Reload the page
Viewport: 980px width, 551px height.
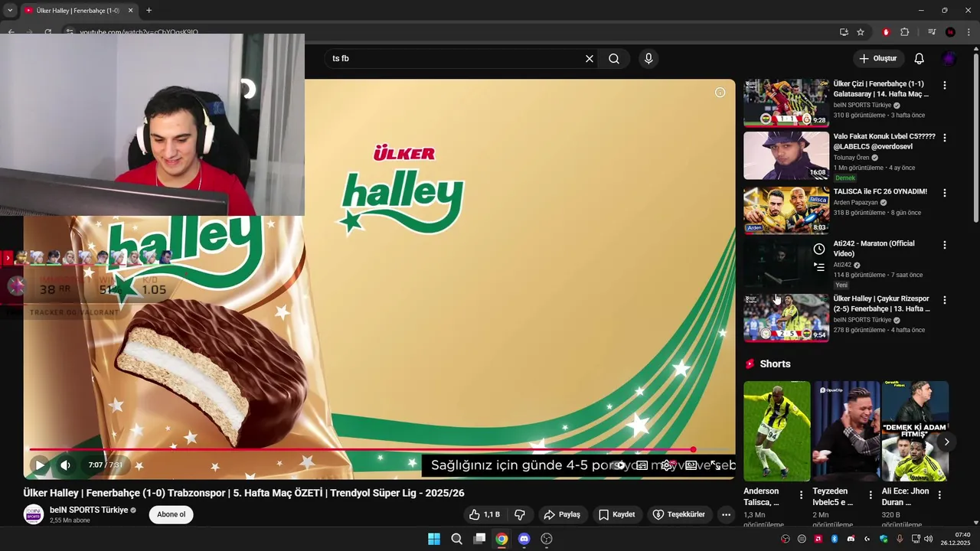[47, 32]
